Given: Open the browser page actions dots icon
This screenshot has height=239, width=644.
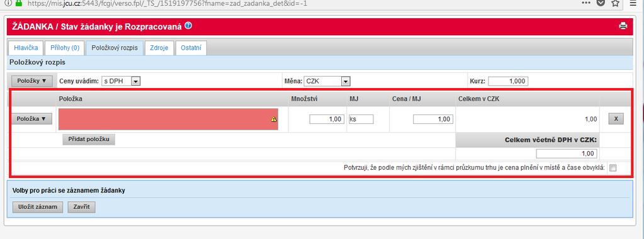Looking at the screenshot, I should point(586,3).
